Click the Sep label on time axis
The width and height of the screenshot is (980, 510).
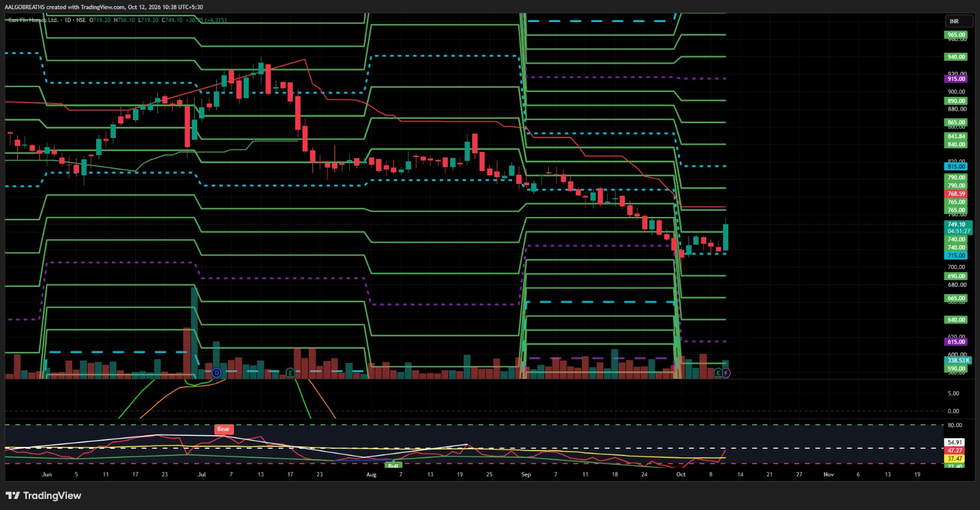[526, 474]
